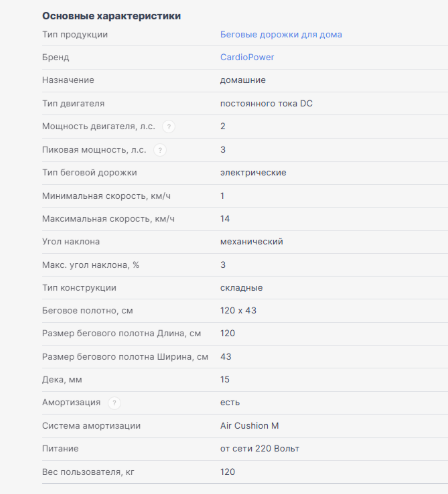Select the механический incline value
Screen dimensions: 448x494
(x=251, y=242)
